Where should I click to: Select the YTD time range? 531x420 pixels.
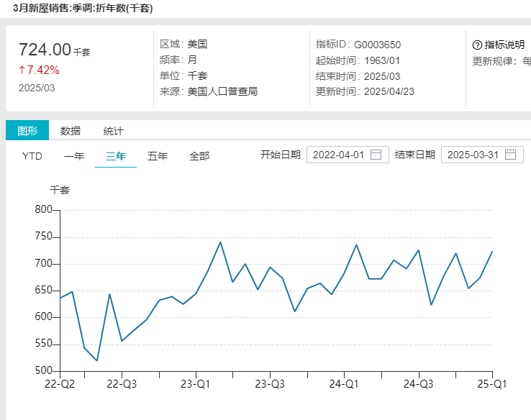(32, 156)
